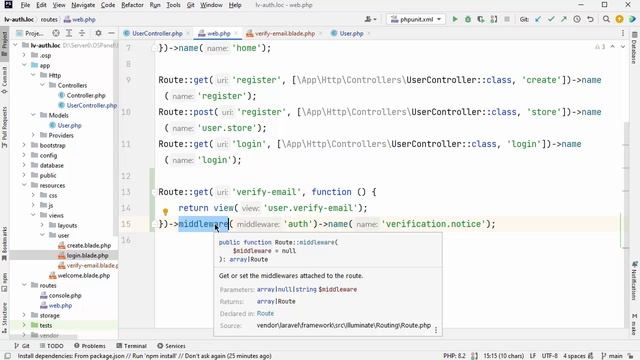Toggle the Project tool window stripe
Screen dimensions: 640x360
coord(4,44)
